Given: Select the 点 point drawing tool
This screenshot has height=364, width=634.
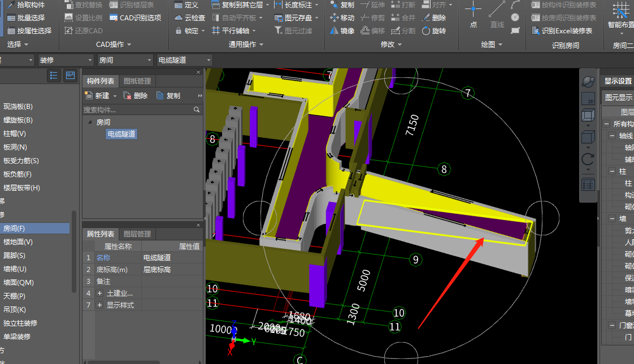Looking at the screenshot, I should pos(473,15).
